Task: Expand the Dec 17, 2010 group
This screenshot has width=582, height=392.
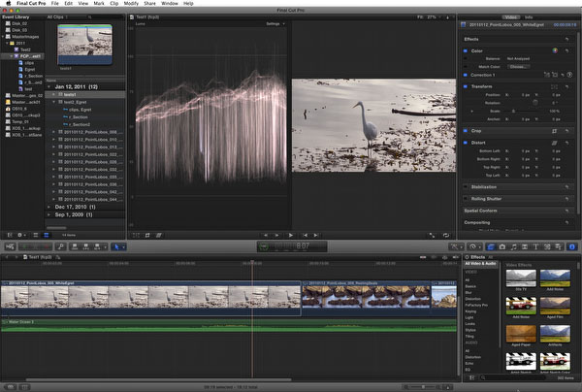Action: [x=49, y=207]
